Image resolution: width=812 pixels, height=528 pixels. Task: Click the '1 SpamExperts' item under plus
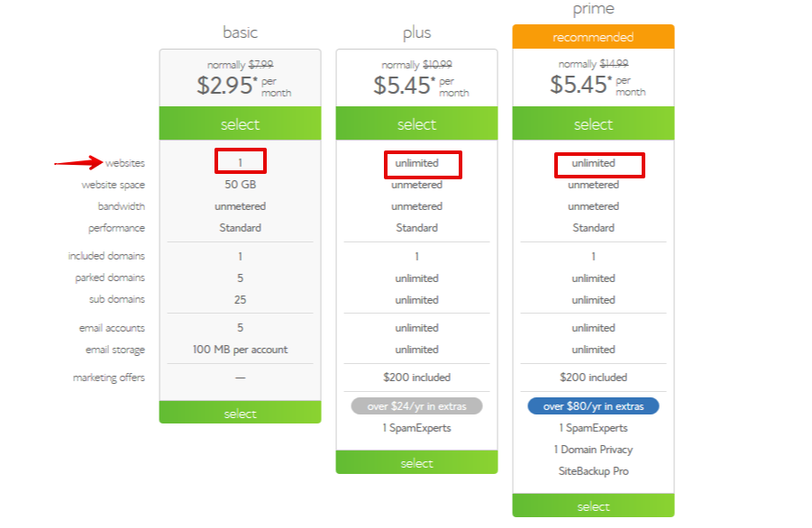[x=416, y=427]
